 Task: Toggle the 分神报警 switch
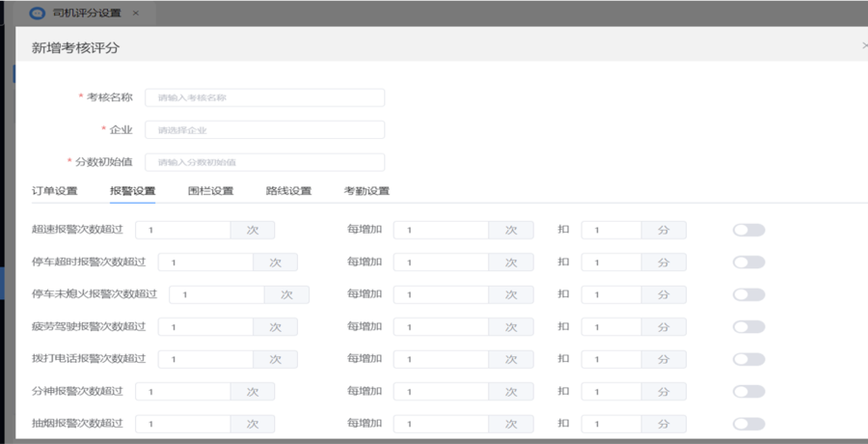point(748,392)
